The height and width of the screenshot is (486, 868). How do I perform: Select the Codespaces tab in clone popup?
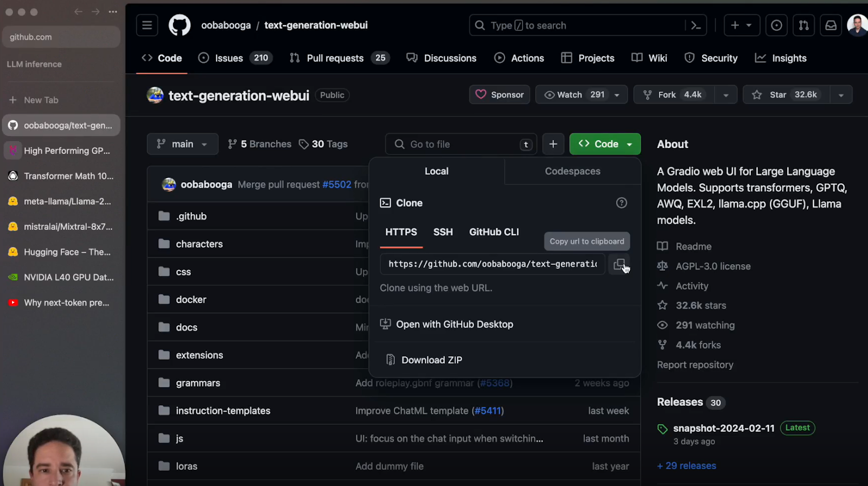(572, 171)
